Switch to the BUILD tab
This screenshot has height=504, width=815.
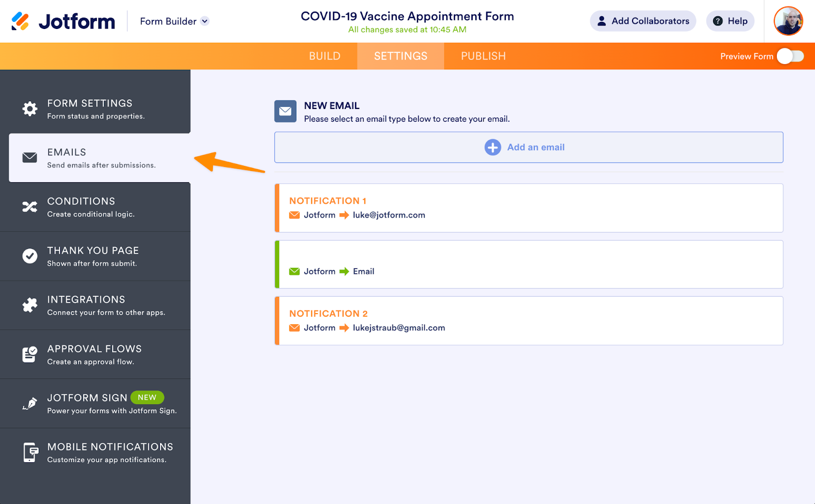point(324,57)
